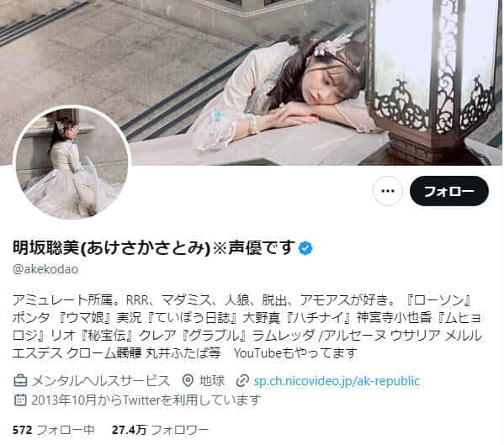The image size is (504, 445).
Task: Open the sp.ch.nicovideo.jp/ak-republic link
Action: pos(337,381)
